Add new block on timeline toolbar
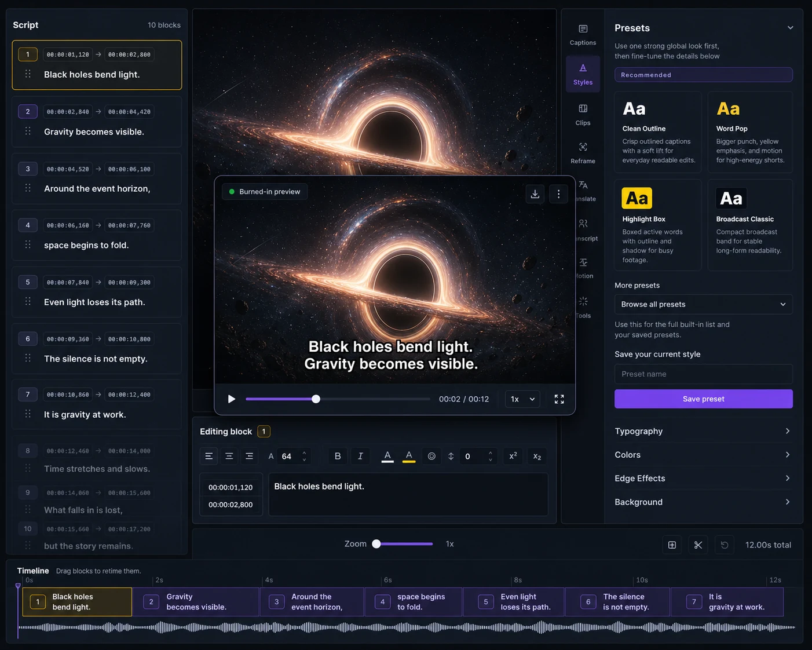Viewport: 812px width, 650px height. [672, 545]
